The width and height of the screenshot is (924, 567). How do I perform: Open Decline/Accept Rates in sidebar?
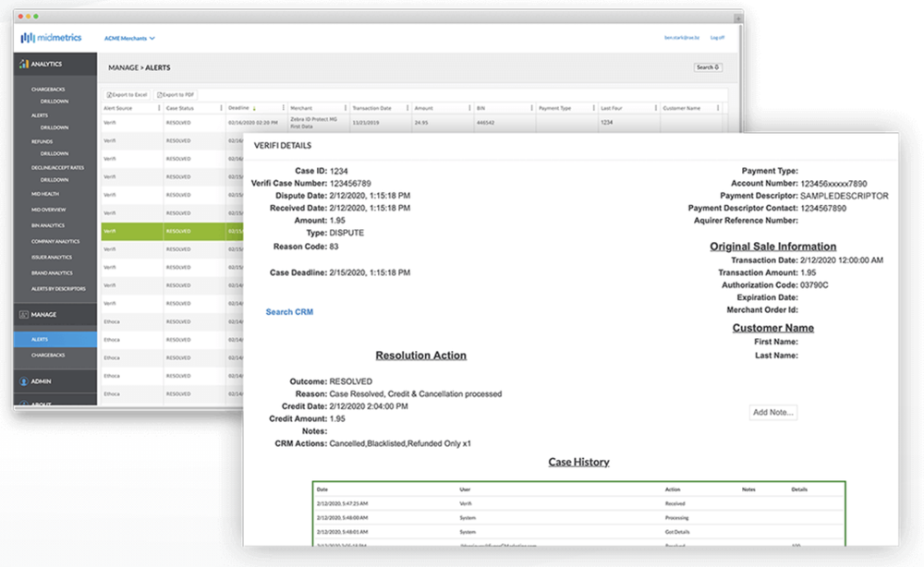point(57,168)
